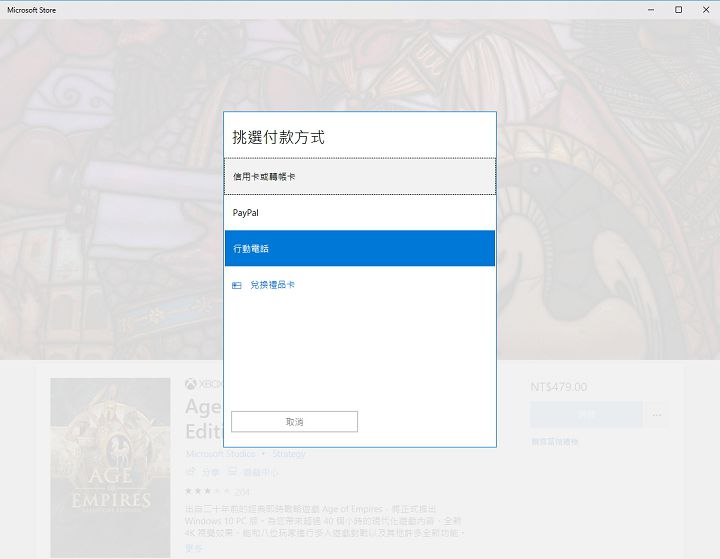This screenshot has height=559, width=720.
Task: Click the share icon below publisher
Action: coord(190,472)
